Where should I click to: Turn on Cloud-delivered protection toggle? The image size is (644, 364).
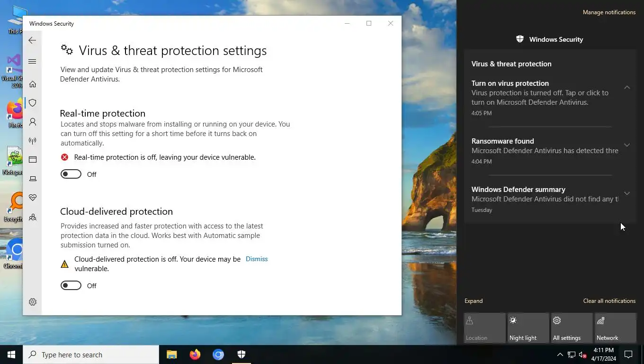click(x=71, y=286)
